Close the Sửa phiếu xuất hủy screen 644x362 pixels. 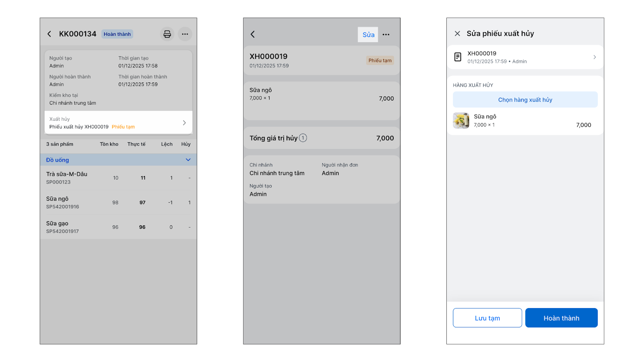pos(457,34)
